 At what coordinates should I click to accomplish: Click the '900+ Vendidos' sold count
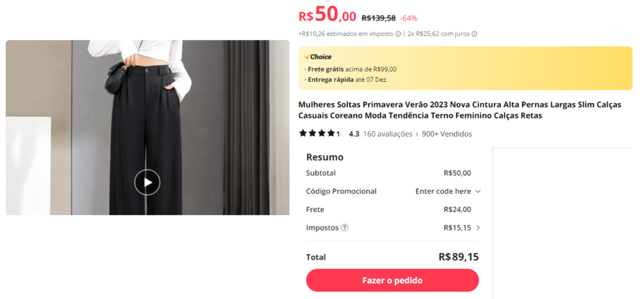[447, 134]
